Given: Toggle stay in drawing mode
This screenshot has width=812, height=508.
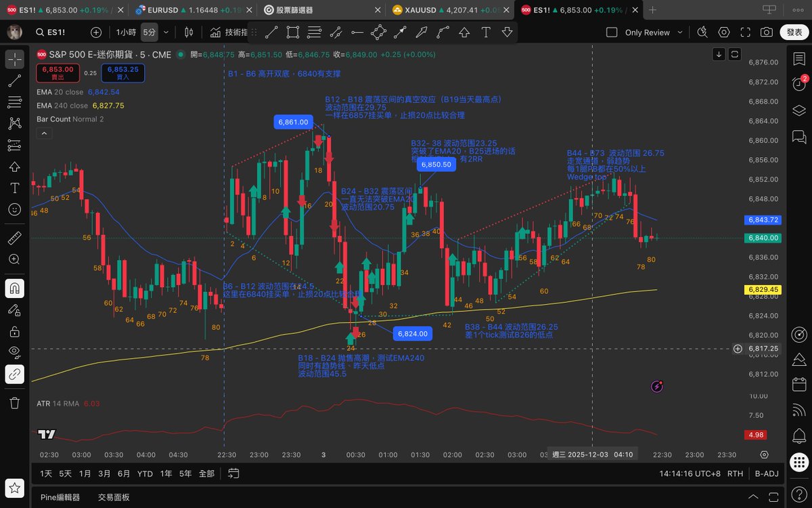Looking at the screenshot, I should [x=14, y=310].
